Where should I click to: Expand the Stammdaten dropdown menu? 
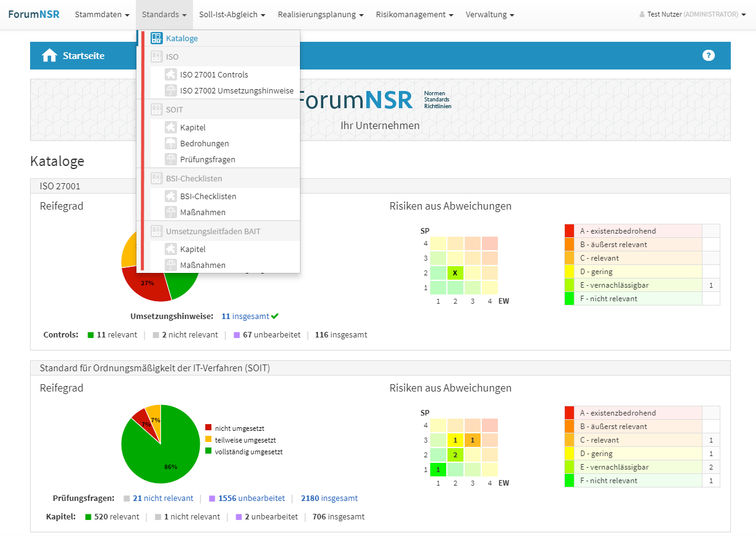[x=102, y=15]
